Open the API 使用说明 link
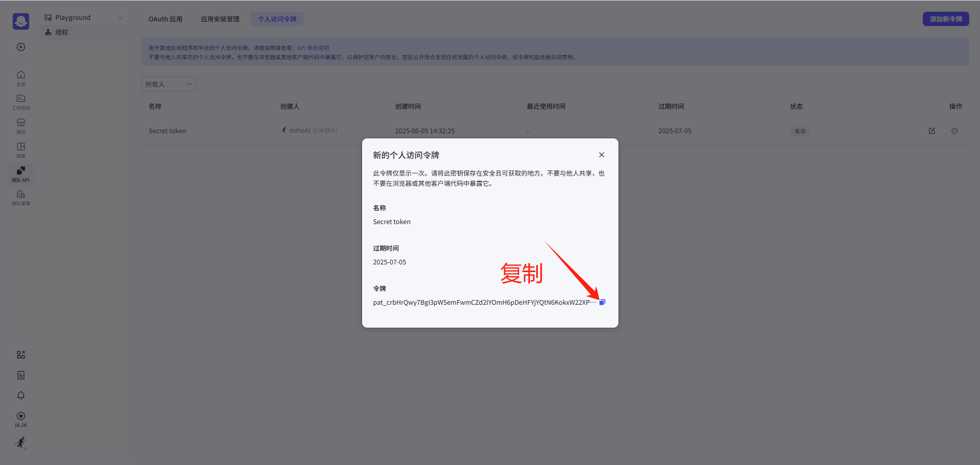This screenshot has width=980, height=465. coord(313,47)
